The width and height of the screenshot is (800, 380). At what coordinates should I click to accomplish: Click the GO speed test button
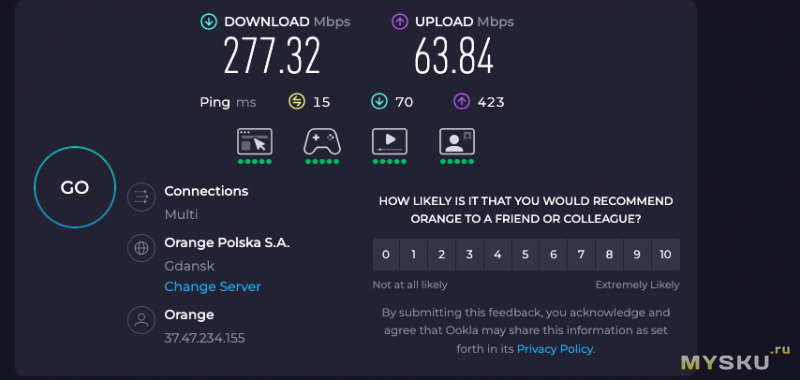[x=75, y=187]
